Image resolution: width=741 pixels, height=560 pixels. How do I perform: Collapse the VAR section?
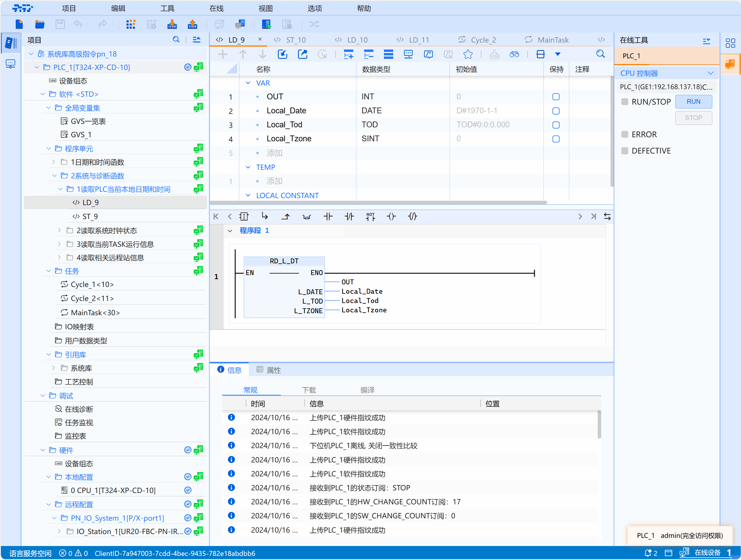click(248, 83)
